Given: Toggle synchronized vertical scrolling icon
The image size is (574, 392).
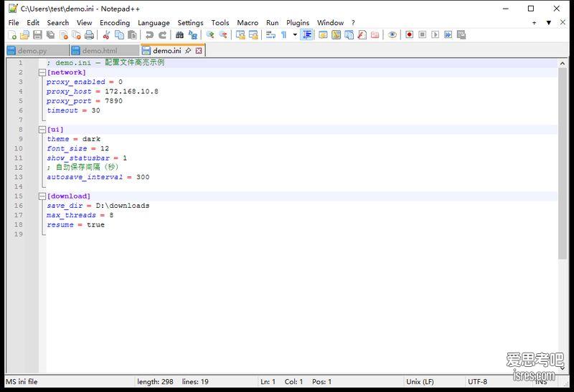Looking at the screenshot, I should tap(240, 35).
